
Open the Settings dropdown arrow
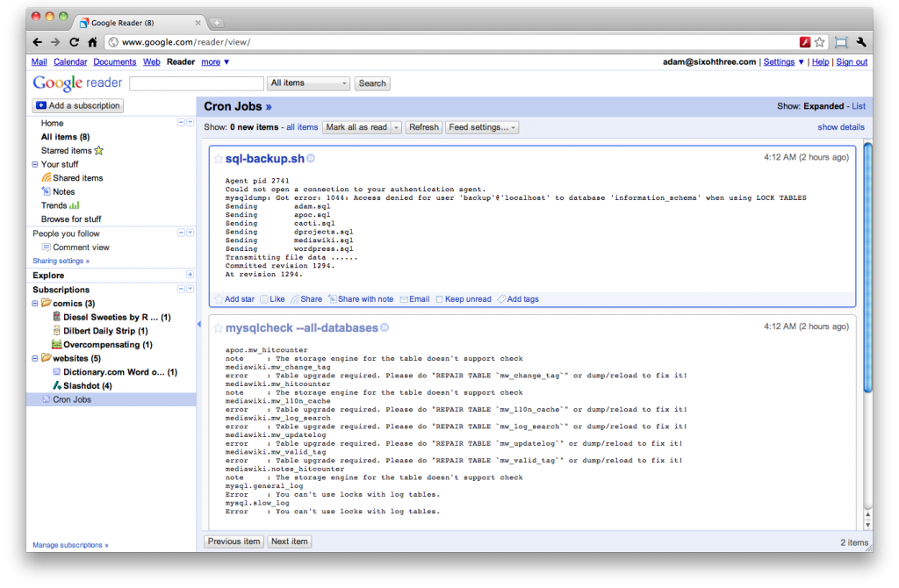801,62
